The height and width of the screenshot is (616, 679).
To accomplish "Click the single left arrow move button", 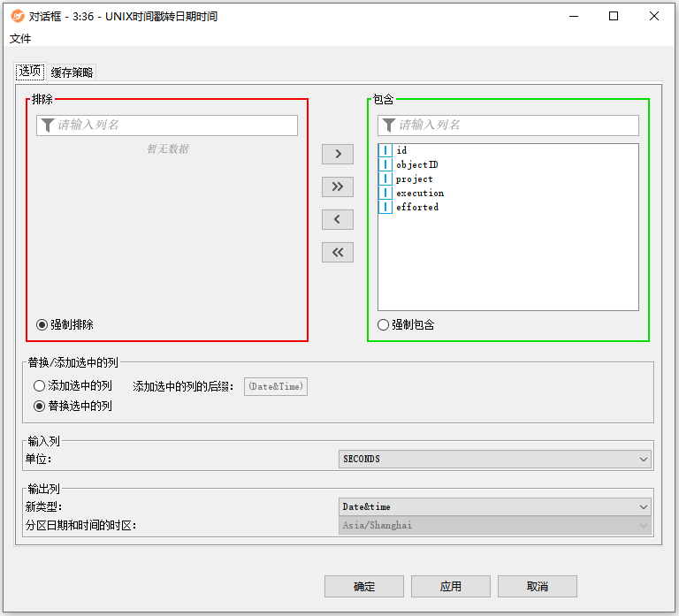I will [338, 219].
